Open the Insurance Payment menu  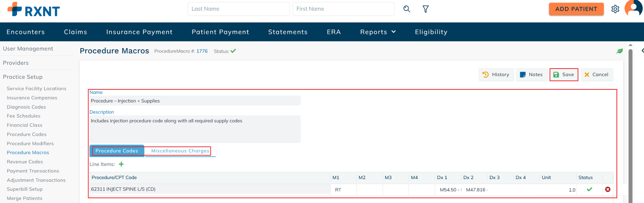tap(139, 32)
